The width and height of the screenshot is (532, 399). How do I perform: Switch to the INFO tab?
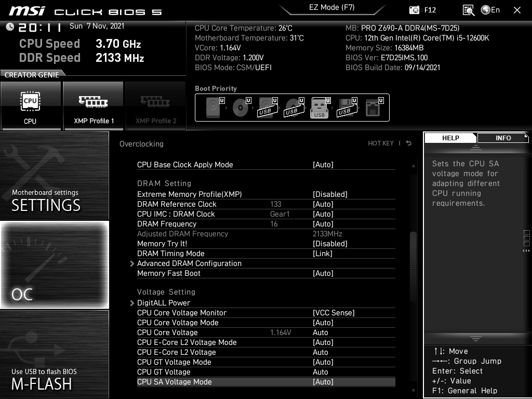point(503,138)
